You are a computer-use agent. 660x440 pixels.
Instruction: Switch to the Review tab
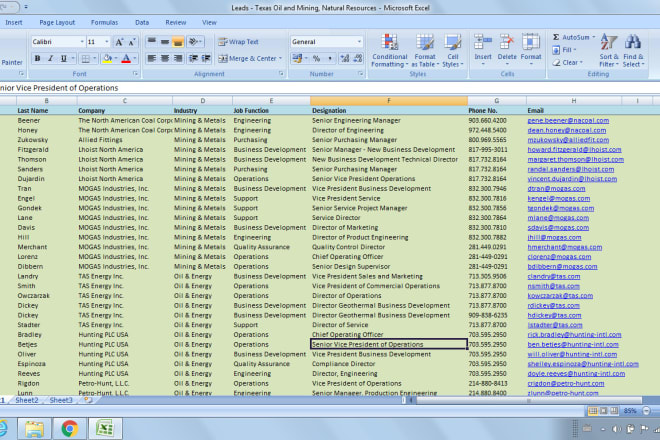pos(176,22)
